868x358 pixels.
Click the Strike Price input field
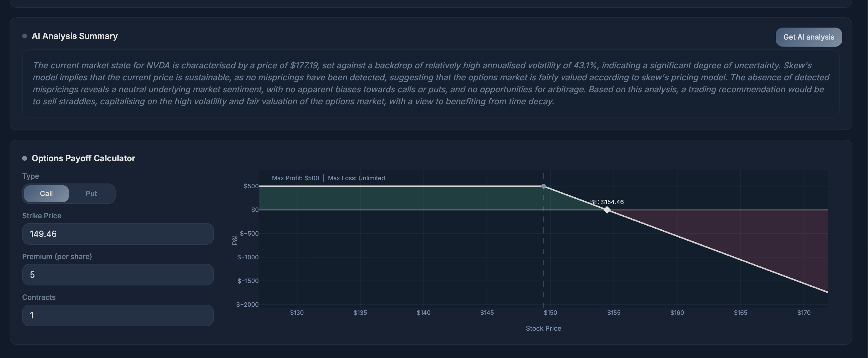pos(118,234)
